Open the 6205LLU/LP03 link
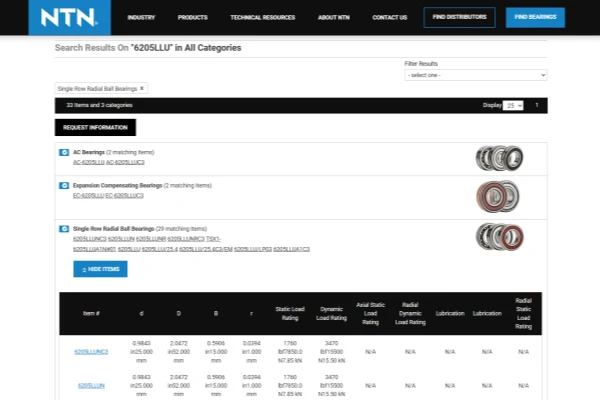Screen dimensions: 600x400 253,249
